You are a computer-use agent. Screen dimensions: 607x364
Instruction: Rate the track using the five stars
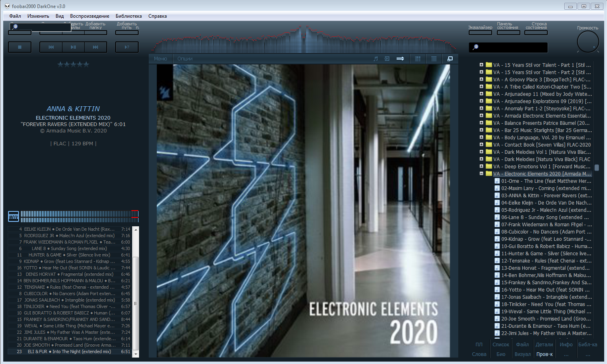[x=73, y=64]
